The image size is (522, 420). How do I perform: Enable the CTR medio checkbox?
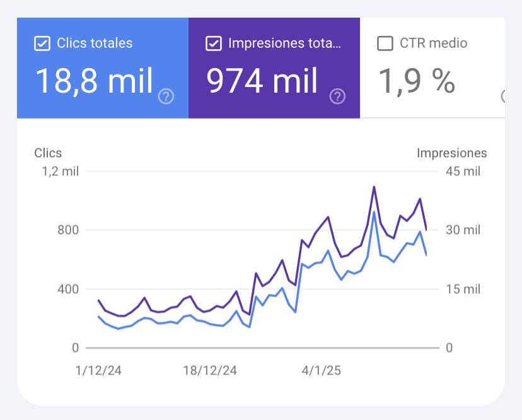385,44
